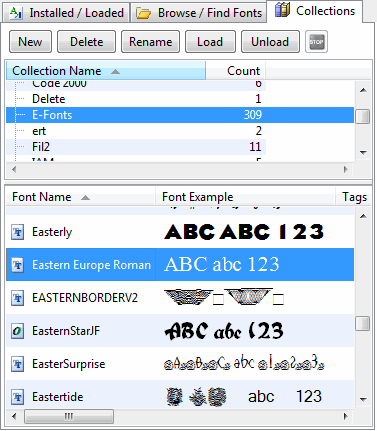
Task: Click the font list horizontal scroll thumb
Action: tap(69, 416)
